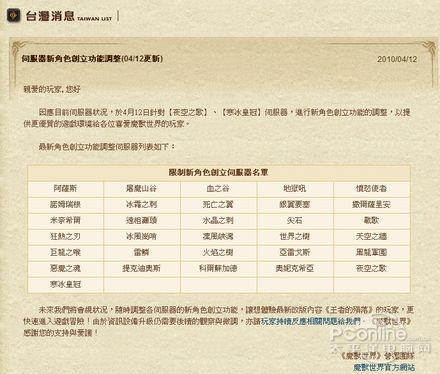Select the 死亡之翼 server cell

[x=218, y=205]
